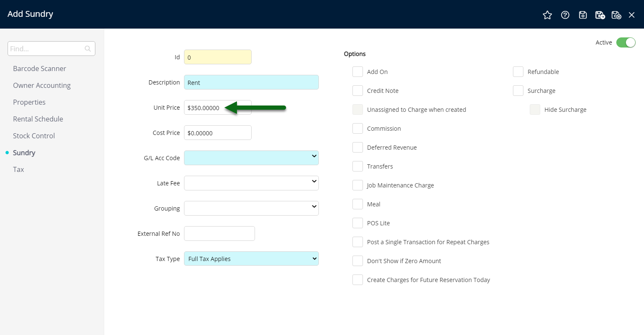
Task: Tick the POS Lite checkbox
Action: (357, 223)
